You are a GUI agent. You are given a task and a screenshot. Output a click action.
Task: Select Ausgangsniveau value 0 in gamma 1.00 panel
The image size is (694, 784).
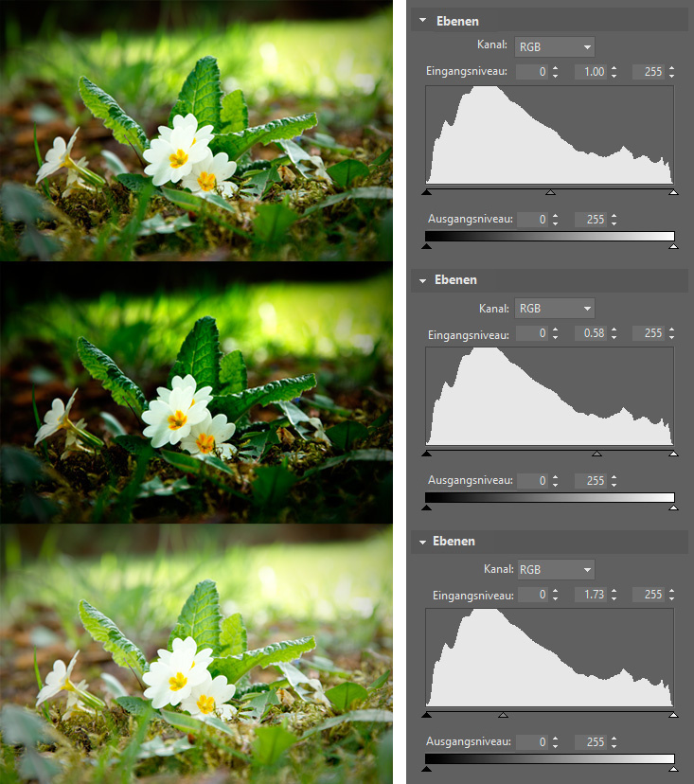[x=532, y=220]
